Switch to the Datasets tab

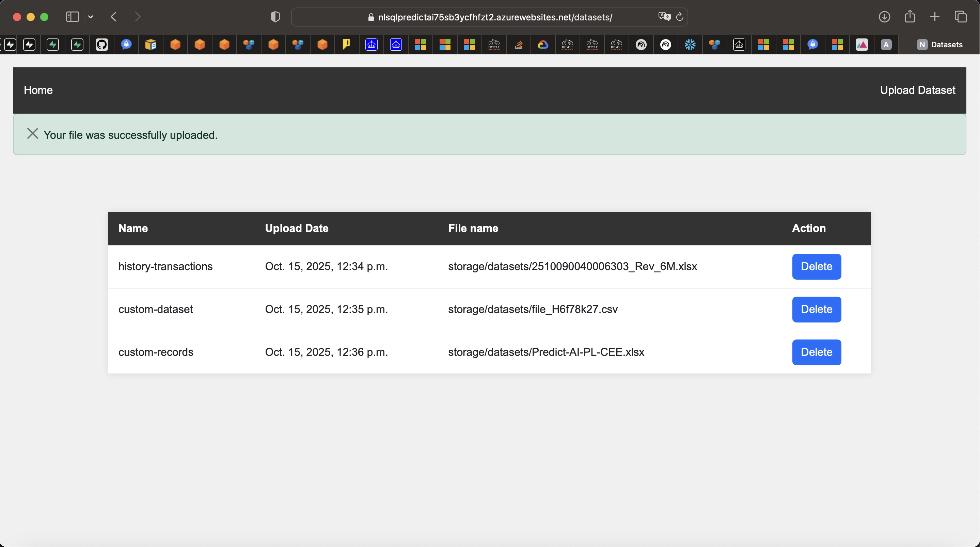click(x=940, y=45)
